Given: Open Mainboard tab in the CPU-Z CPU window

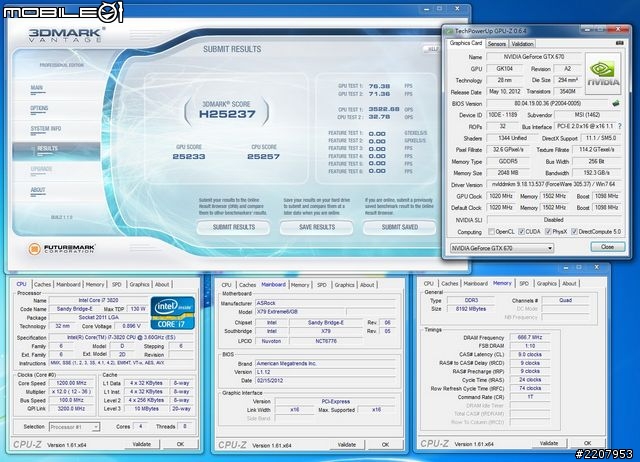Looking at the screenshot, I should point(68,284).
